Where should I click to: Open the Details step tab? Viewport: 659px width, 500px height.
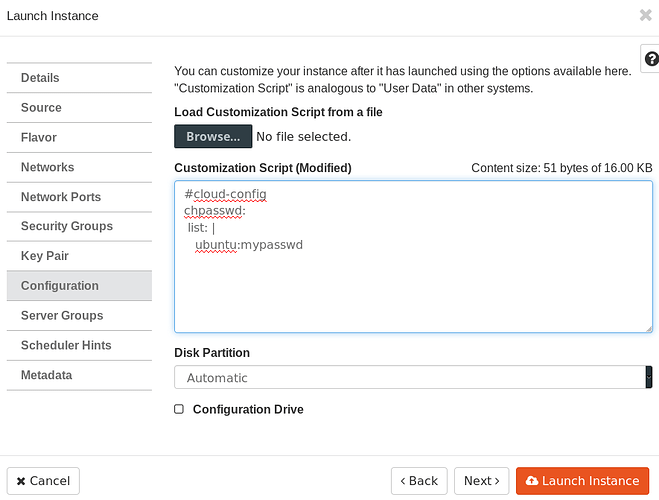[79, 78]
